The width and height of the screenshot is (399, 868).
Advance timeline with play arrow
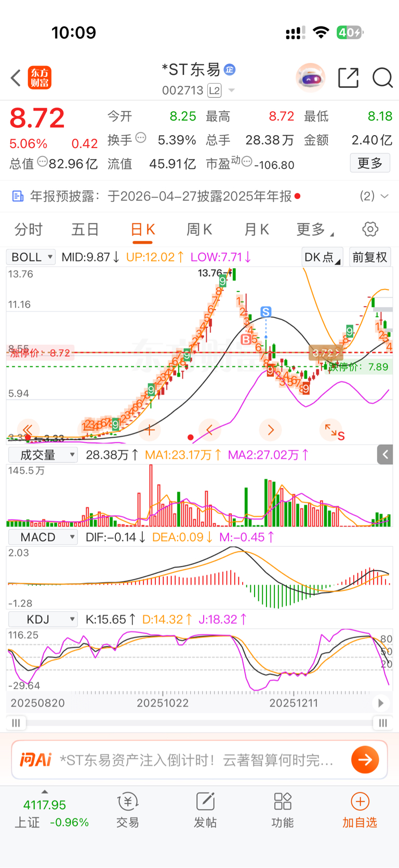(381, 703)
